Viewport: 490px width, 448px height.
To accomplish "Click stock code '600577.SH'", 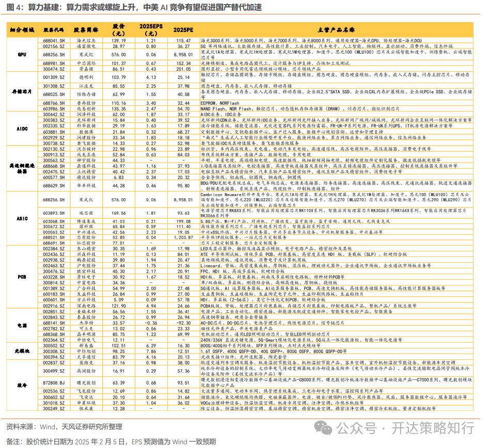I will [54, 178].
